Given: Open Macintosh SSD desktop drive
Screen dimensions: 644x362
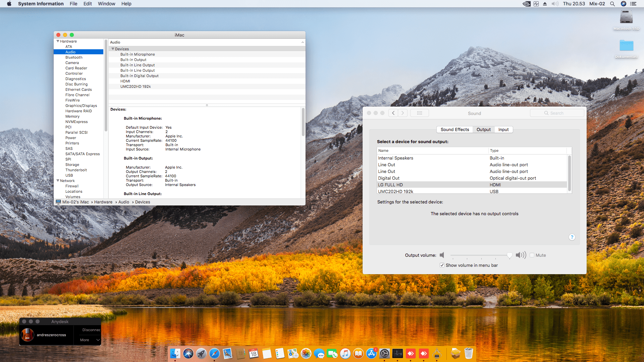Looking at the screenshot, I should pos(626,17).
